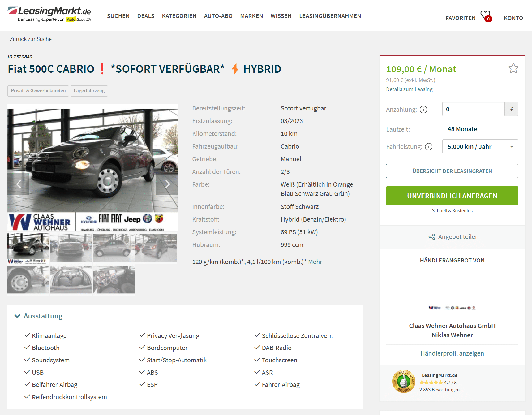Open the KONTO account menu

(513, 18)
